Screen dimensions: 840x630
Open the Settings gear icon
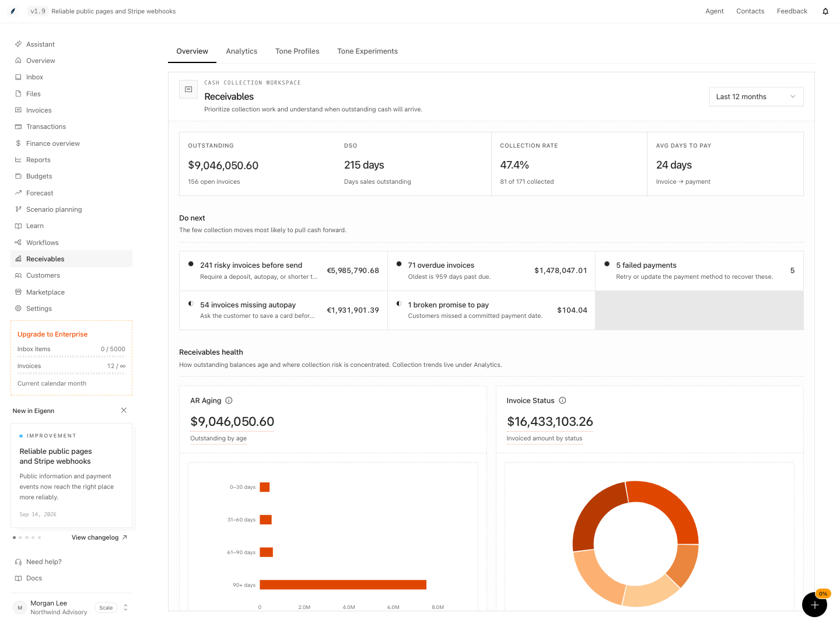(18, 309)
